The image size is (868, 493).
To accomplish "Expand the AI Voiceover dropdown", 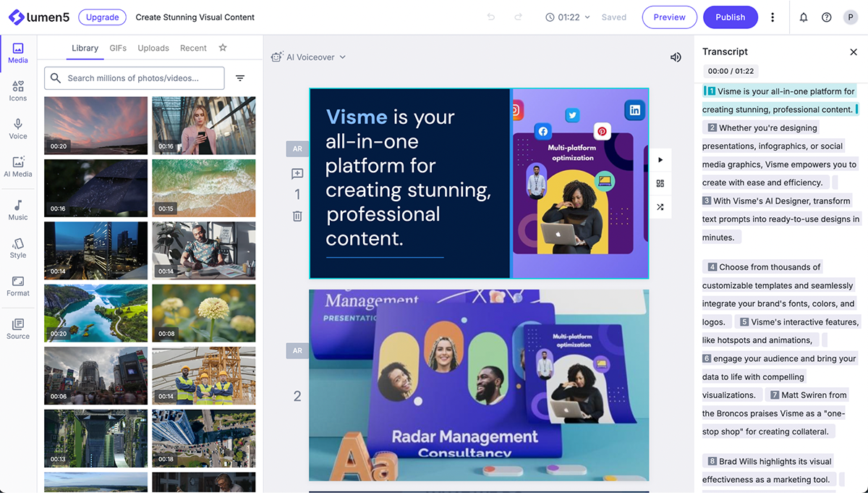I will tap(341, 56).
